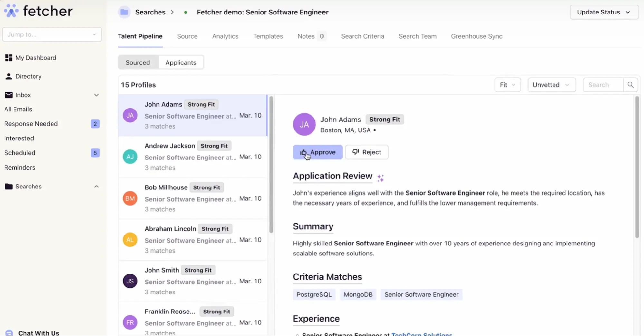The height and width of the screenshot is (336, 644).
Task: Select the Bob Millhouse profile row
Action: [x=193, y=198]
